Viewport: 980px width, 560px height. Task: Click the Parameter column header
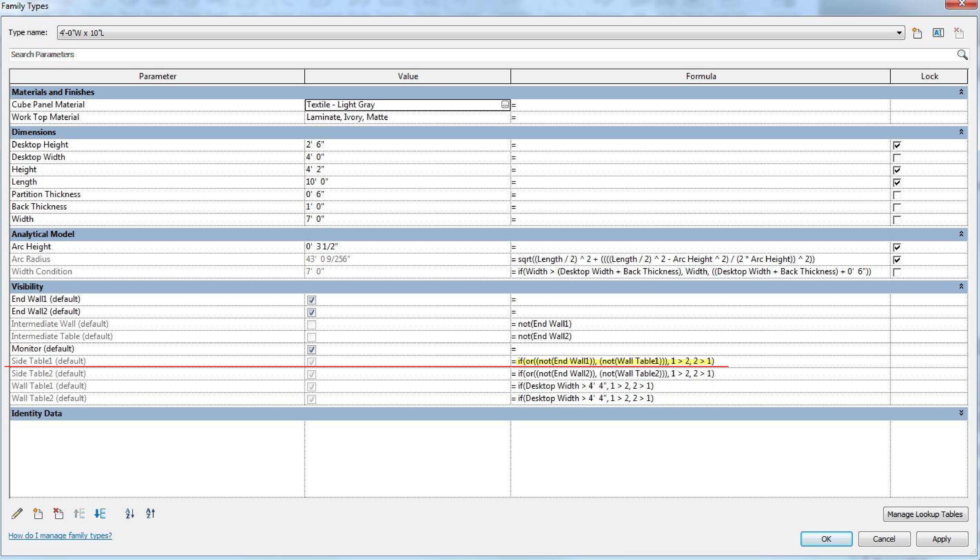157,76
